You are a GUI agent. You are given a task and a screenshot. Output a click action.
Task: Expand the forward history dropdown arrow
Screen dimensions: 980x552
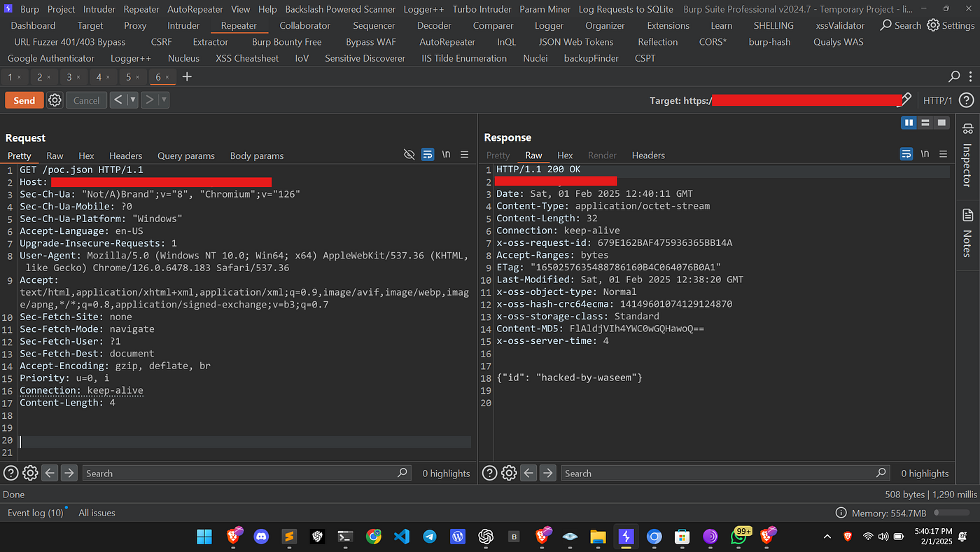164,100
